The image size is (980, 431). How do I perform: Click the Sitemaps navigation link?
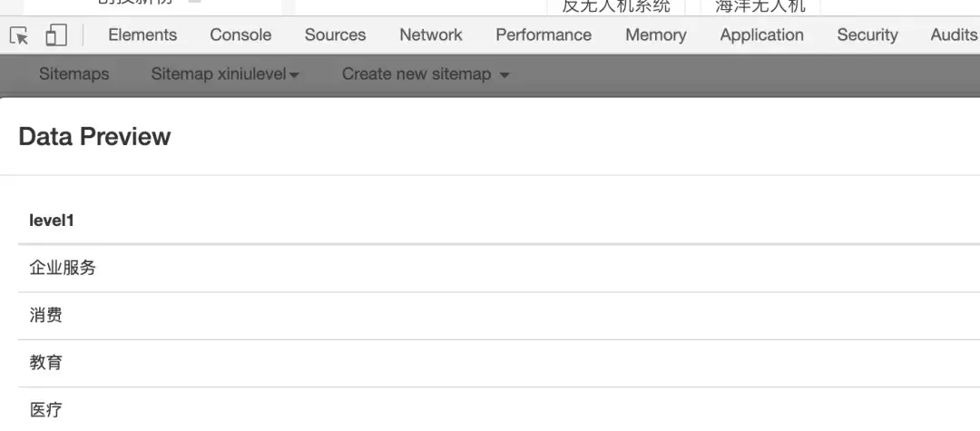click(73, 73)
